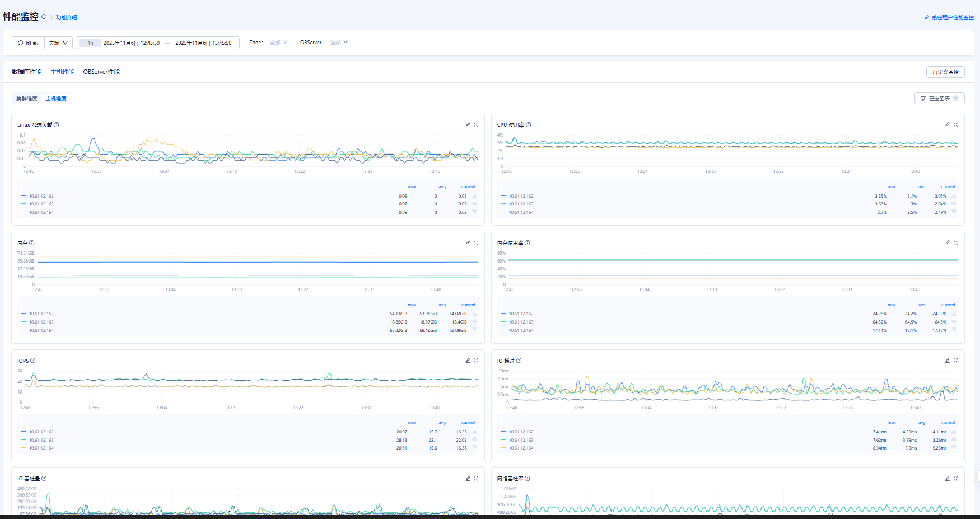Click the 自定义监控 button
The width and height of the screenshot is (980, 519).
(x=945, y=72)
